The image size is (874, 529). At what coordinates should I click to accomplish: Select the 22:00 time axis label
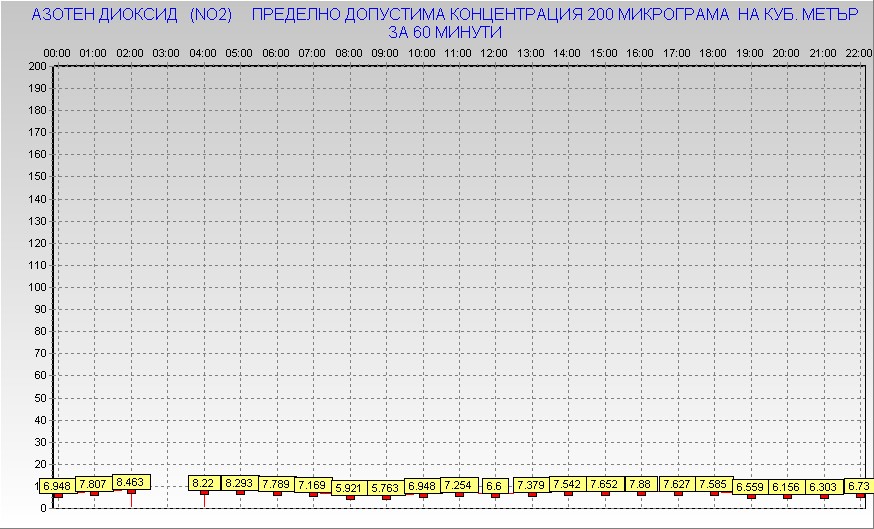(859, 52)
